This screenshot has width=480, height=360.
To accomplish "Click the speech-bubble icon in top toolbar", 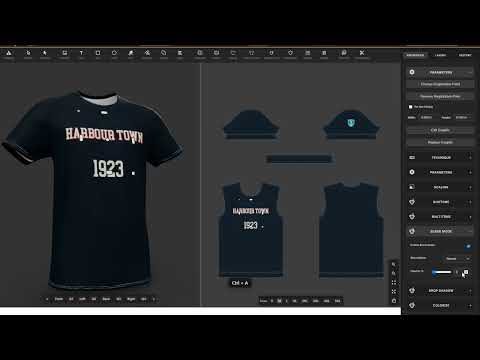I will (344, 53).
